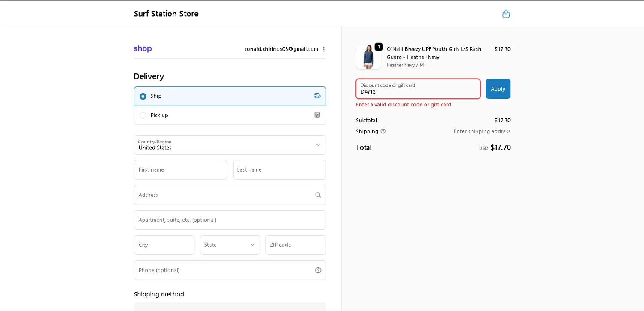Select the Ship delivery option
644x311 pixels.
143,96
